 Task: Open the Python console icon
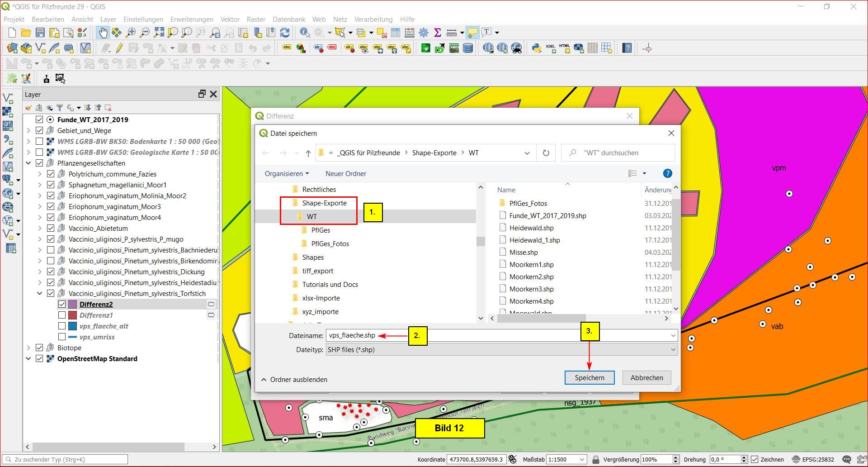536,48
